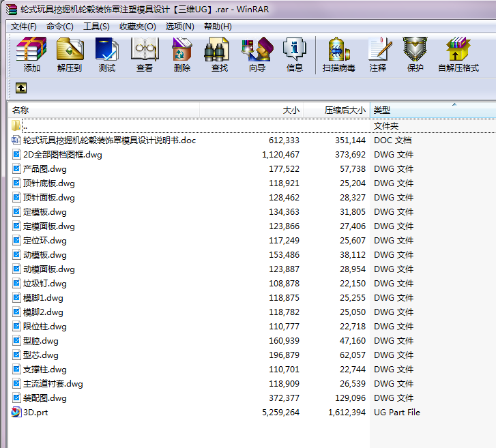Click the 3D.prt UG file icon
The image size is (496, 448).
(16, 412)
